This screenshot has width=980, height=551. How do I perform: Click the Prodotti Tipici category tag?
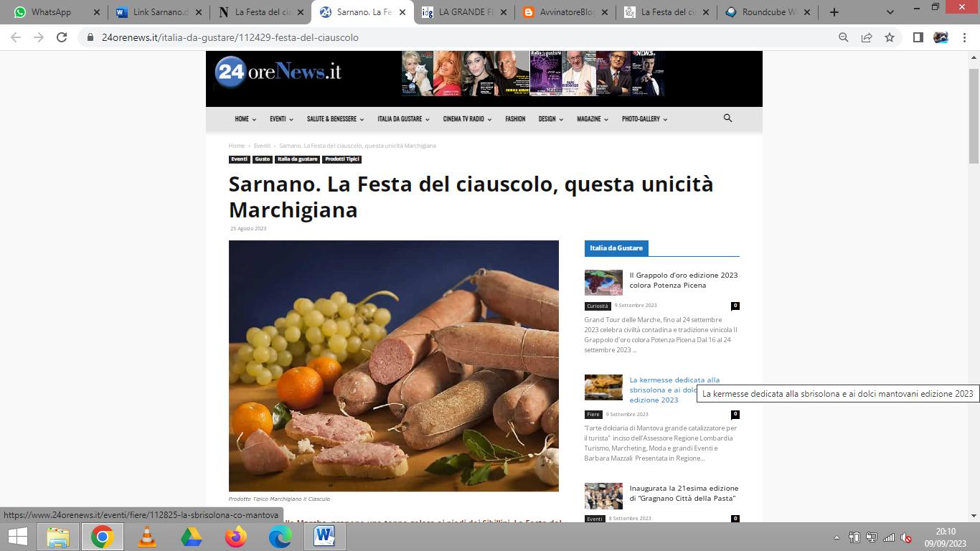[342, 159]
